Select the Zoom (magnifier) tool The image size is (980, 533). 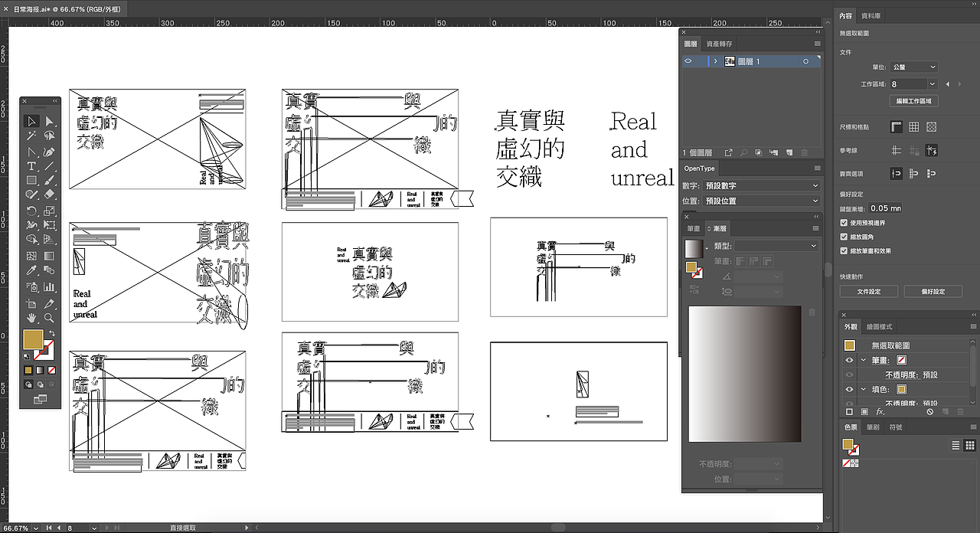(49, 318)
